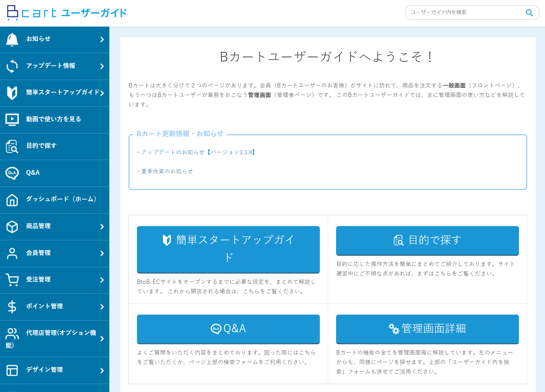Click the layout icon for デザイン管理
The image size is (545, 392).
[x=12, y=370]
